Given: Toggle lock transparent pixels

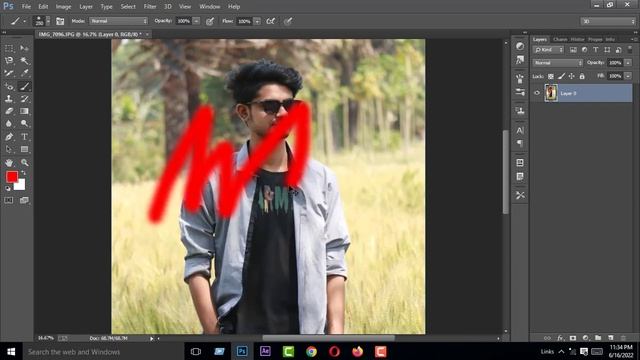Looking at the screenshot, I should 551,76.
